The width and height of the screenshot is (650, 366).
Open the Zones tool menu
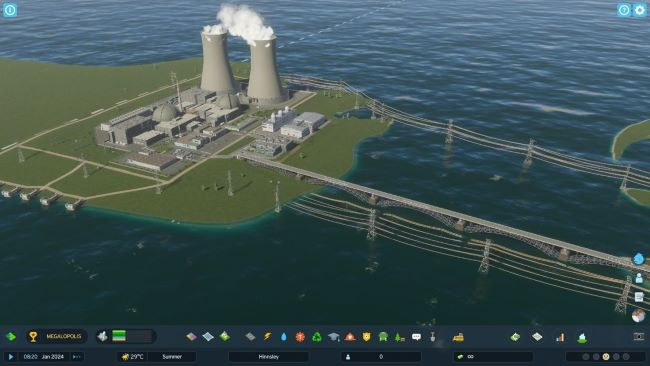coord(192,337)
